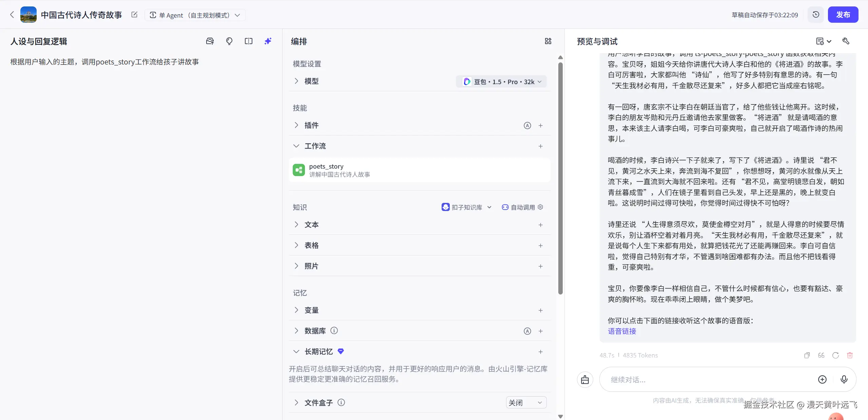Expand the 模型 model settings section
This screenshot has width=868, height=420.
tap(296, 81)
